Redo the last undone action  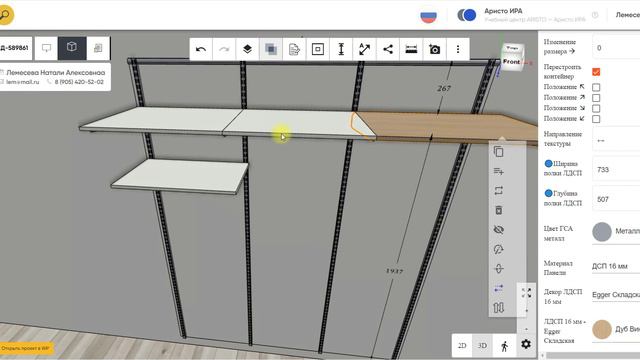224,49
